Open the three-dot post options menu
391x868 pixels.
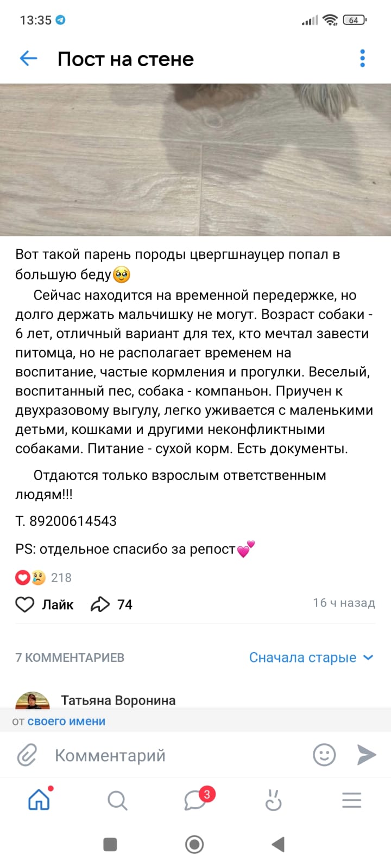coord(362,59)
